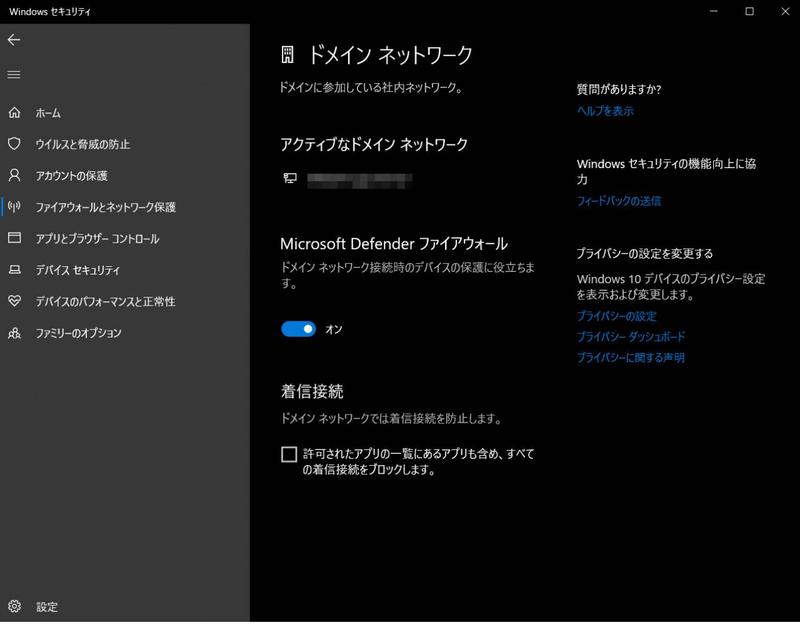The height and width of the screenshot is (625, 800).
Task: Click フィードバックの送信 link
Action: (x=619, y=201)
